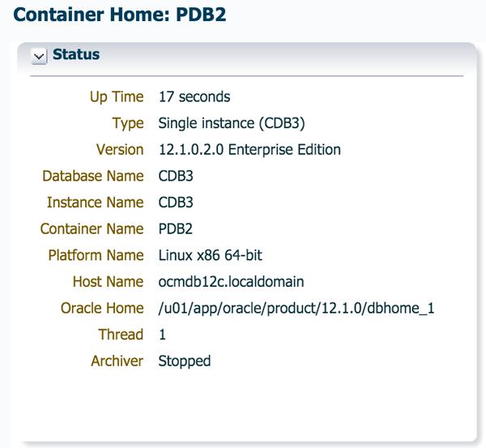Click the CDB3 instance name value
486x448 pixels.
click(x=176, y=203)
